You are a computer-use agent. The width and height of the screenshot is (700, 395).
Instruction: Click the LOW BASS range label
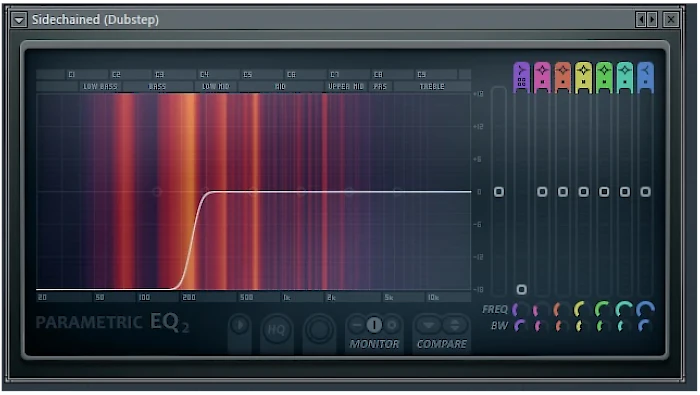coord(100,87)
